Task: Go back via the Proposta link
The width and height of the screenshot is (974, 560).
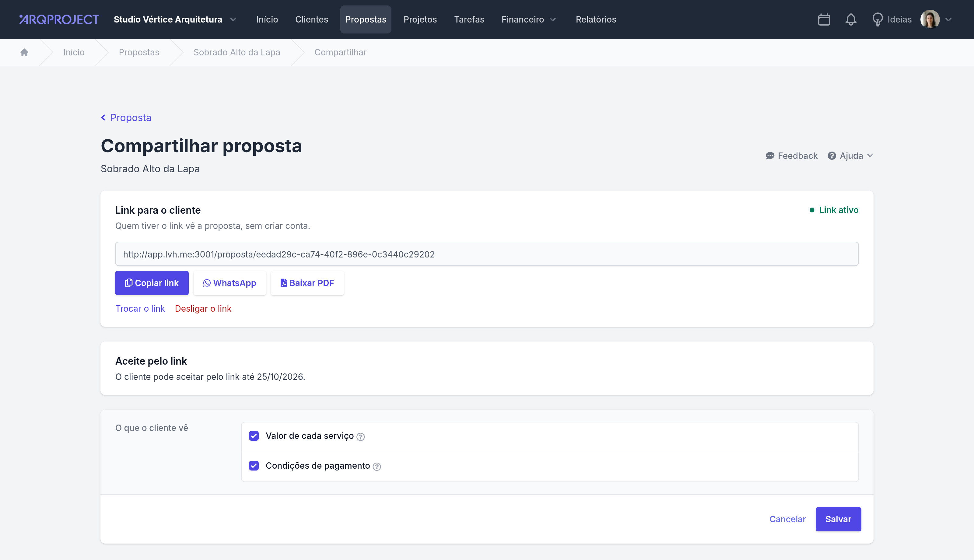Action: 126,118
